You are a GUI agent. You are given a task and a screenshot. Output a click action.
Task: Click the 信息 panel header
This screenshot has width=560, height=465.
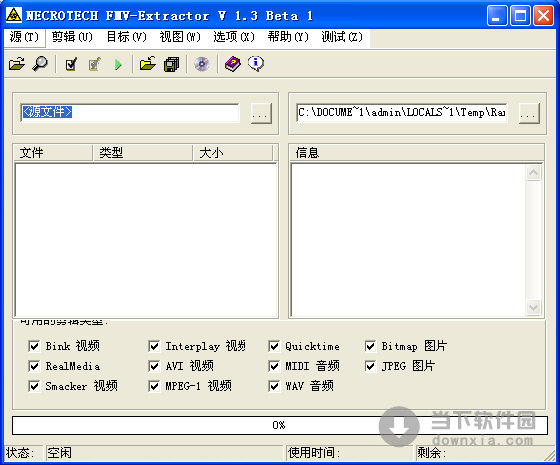click(416, 153)
